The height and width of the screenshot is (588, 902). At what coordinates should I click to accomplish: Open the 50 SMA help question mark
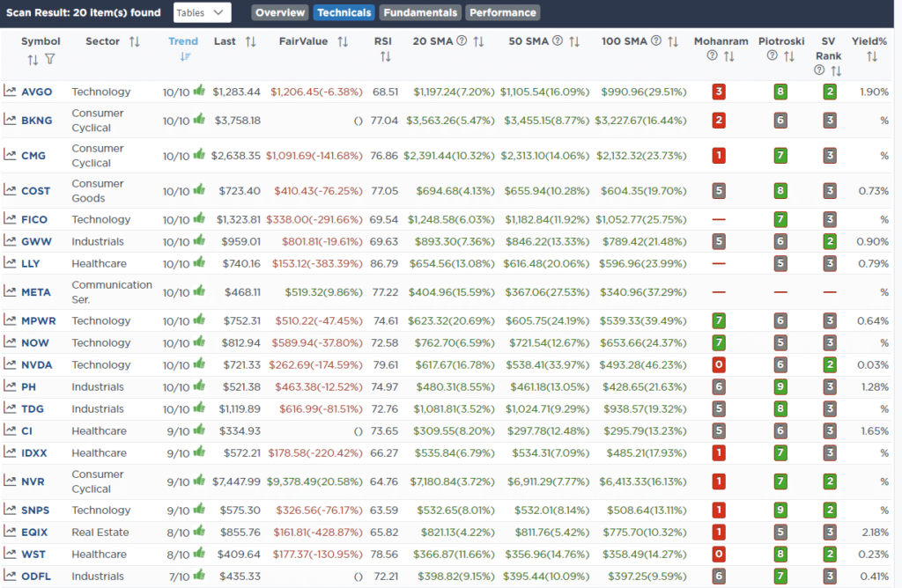(x=558, y=40)
